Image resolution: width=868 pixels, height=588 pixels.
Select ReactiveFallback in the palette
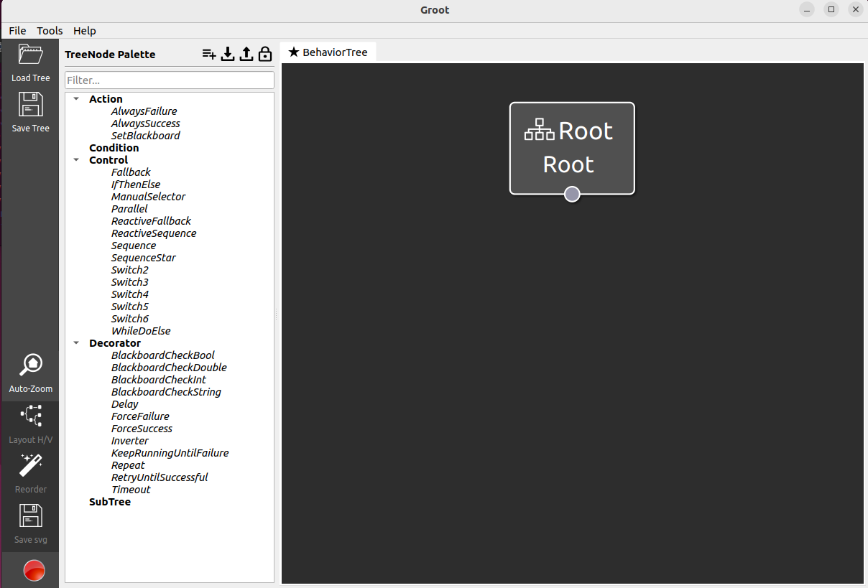[151, 221]
